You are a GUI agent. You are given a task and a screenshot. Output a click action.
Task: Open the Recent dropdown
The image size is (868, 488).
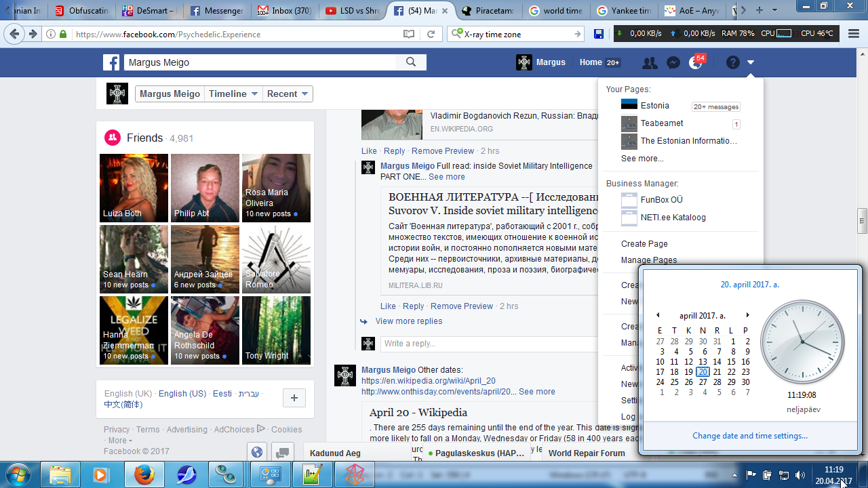[x=288, y=94]
